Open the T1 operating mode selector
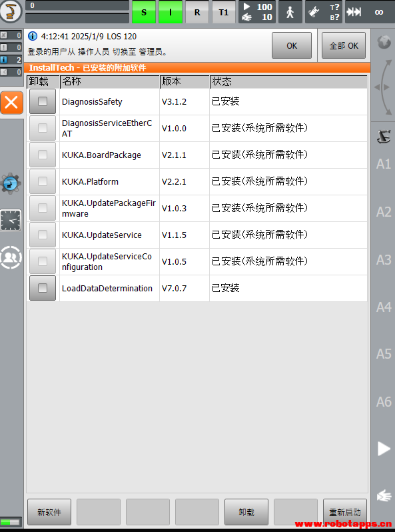 click(x=223, y=12)
